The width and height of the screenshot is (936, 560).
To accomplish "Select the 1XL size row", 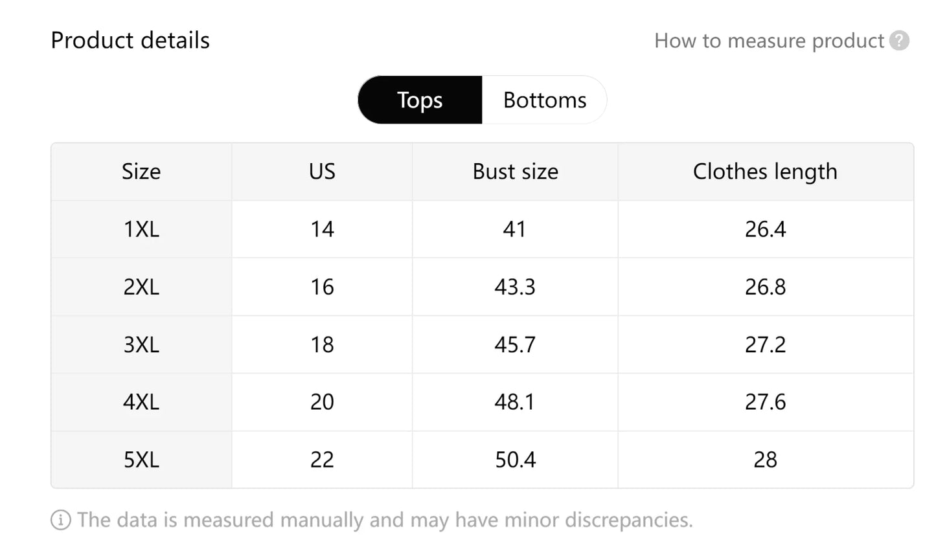I will point(141,229).
